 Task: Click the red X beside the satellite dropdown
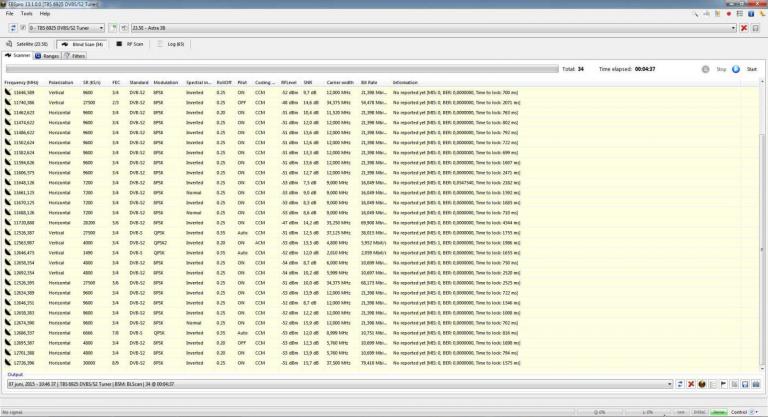pyautogui.click(x=742, y=27)
